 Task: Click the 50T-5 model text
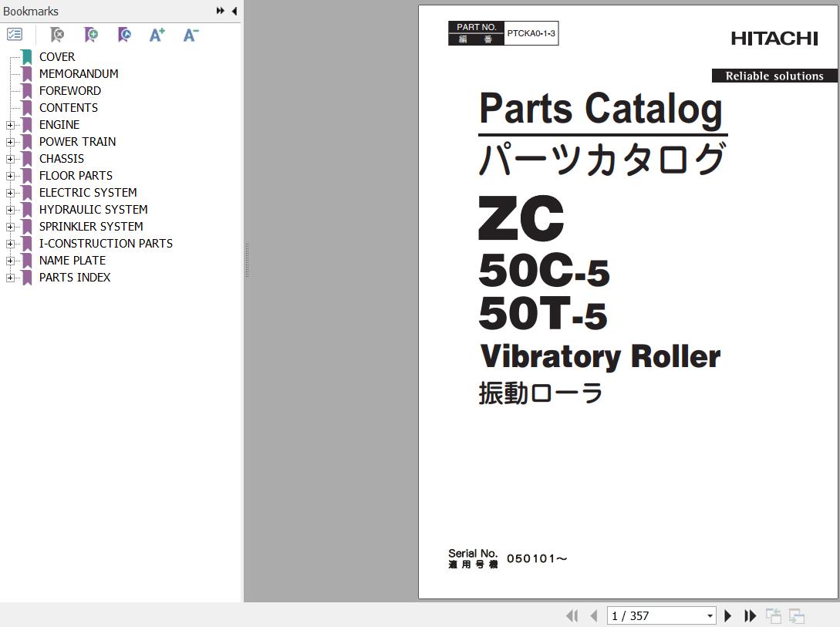543,312
